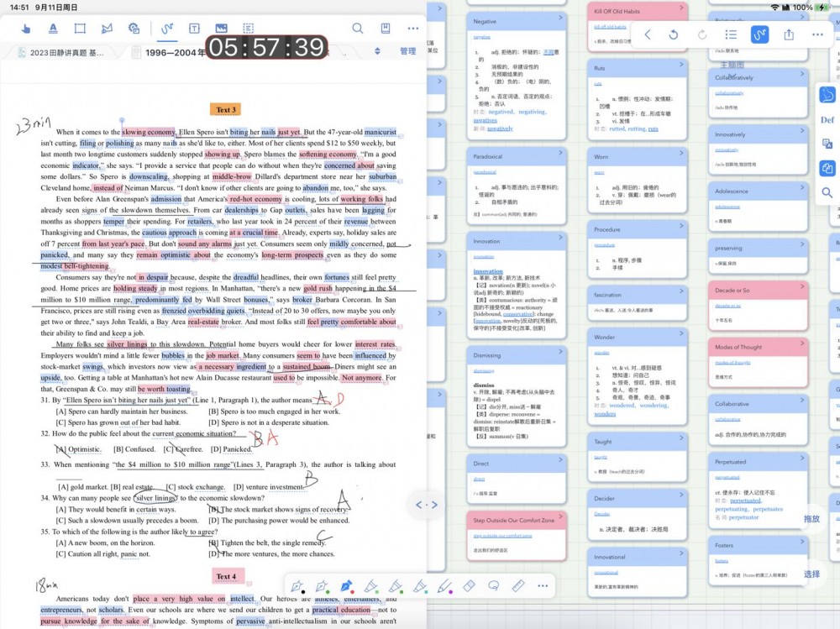Select the hand pointer tool

coord(25,29)
